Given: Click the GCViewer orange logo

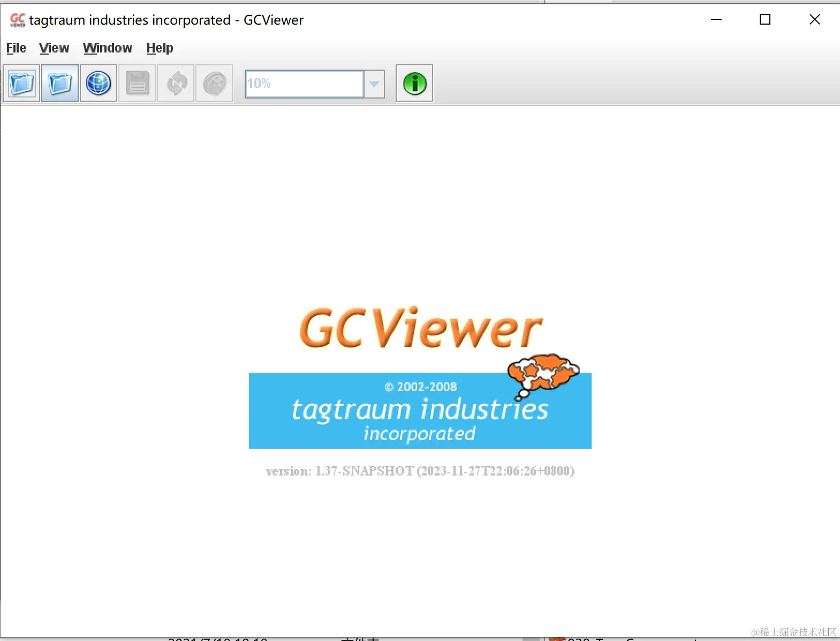Looking at the screenshot, I should click(x=421, y=328).
